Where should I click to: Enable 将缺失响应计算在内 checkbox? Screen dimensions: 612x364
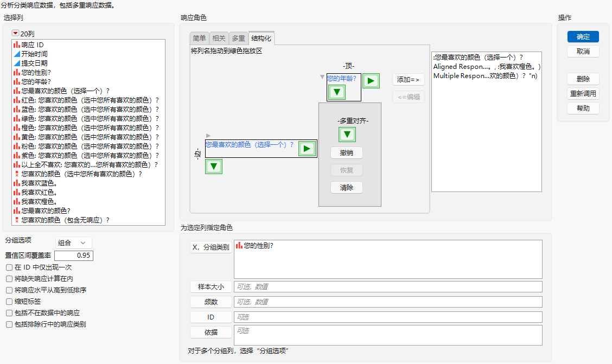pyautogui.click(x=9, y=278)
